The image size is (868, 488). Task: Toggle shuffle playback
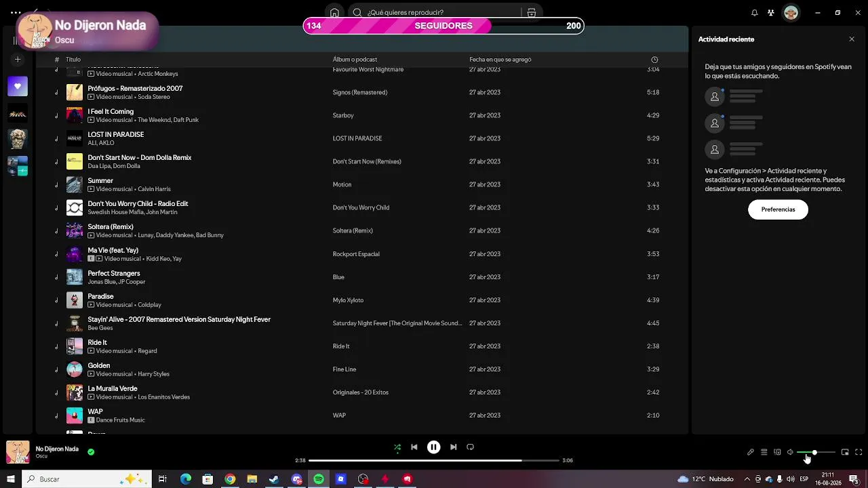[397, 447]
